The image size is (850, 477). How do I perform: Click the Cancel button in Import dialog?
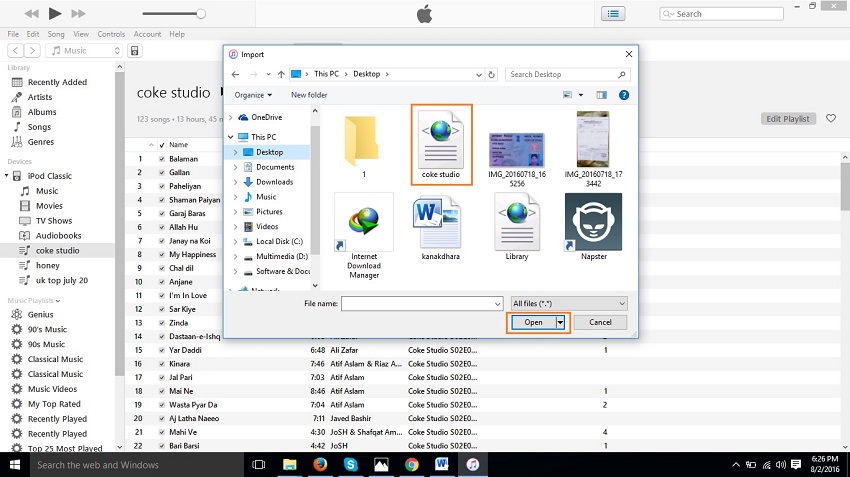pyautogui.click(x=600, y=322)
